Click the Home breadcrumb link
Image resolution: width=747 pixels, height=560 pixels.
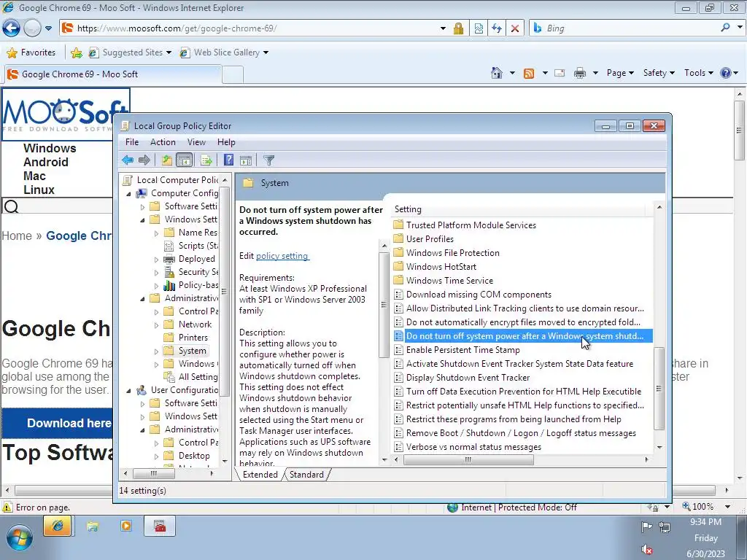pos(17,236)
